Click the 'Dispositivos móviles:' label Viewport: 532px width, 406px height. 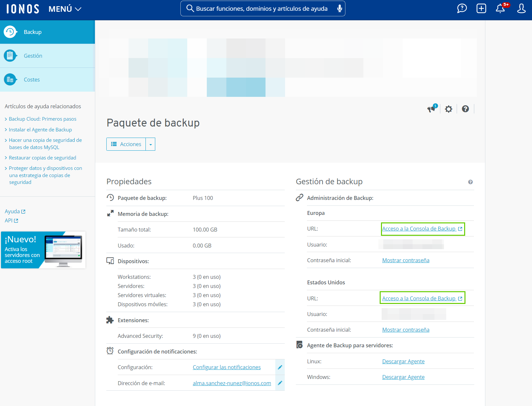[143, 304]
